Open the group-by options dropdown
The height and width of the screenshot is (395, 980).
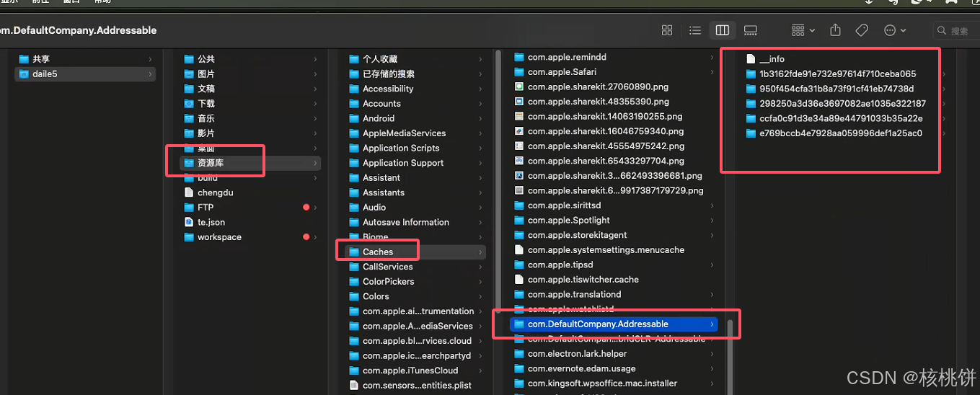pos(803,30)
